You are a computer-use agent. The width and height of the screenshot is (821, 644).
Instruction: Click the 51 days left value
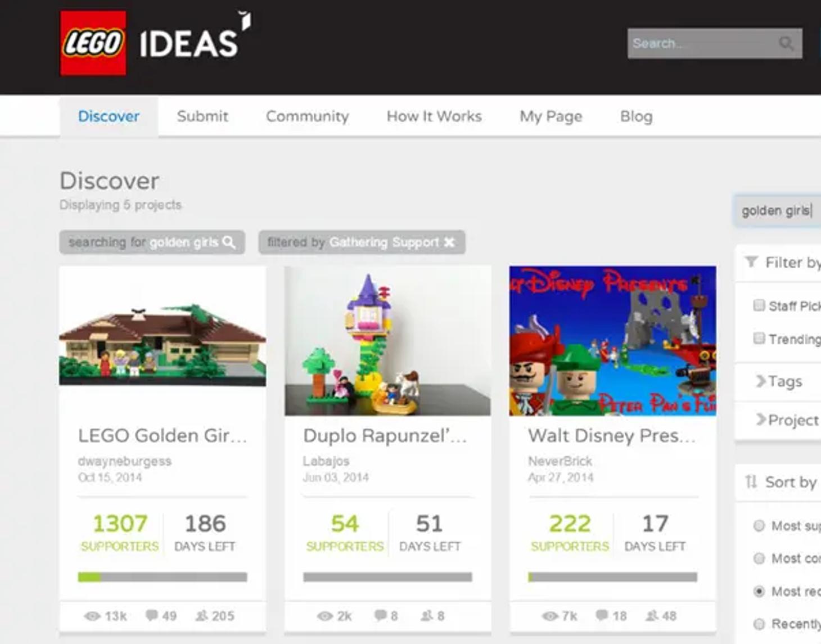pos(430,524)
